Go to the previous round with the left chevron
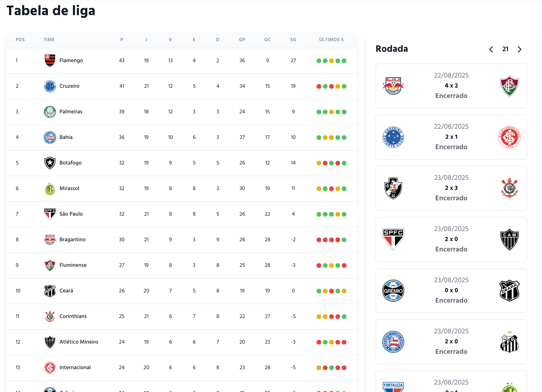The width and height of the screenshot is (542, 392). [491, 49]
